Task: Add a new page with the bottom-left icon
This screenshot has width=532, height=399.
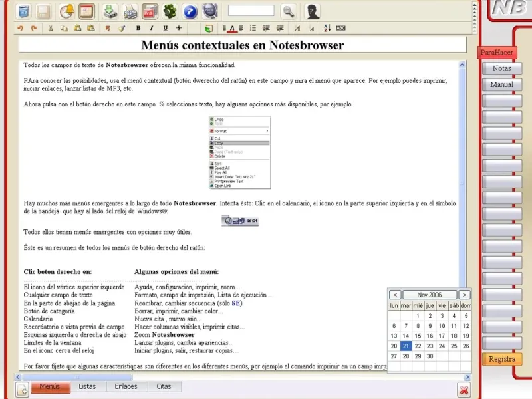Action: (x=23, y=390)
